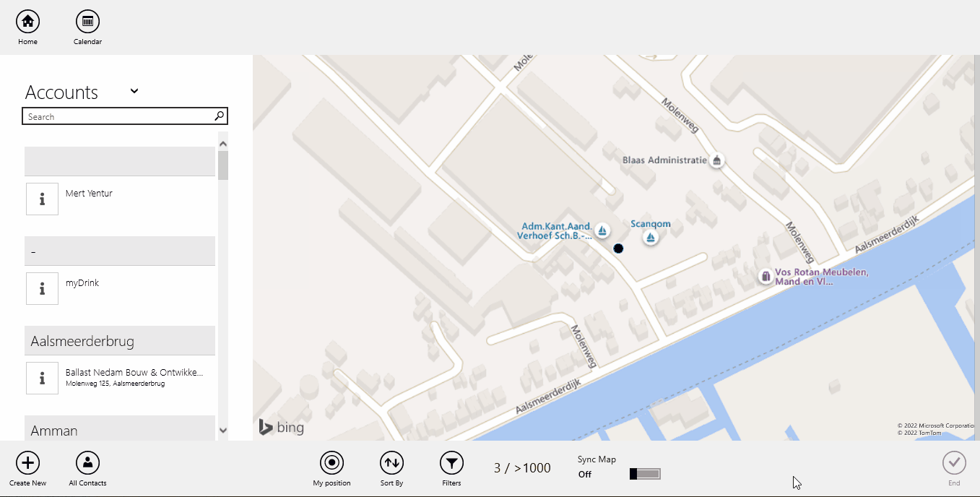The height and width of the screenshot is (497, 980).
Task: Select the Ballast Nedam Bouw account
Action: [134, 377]
